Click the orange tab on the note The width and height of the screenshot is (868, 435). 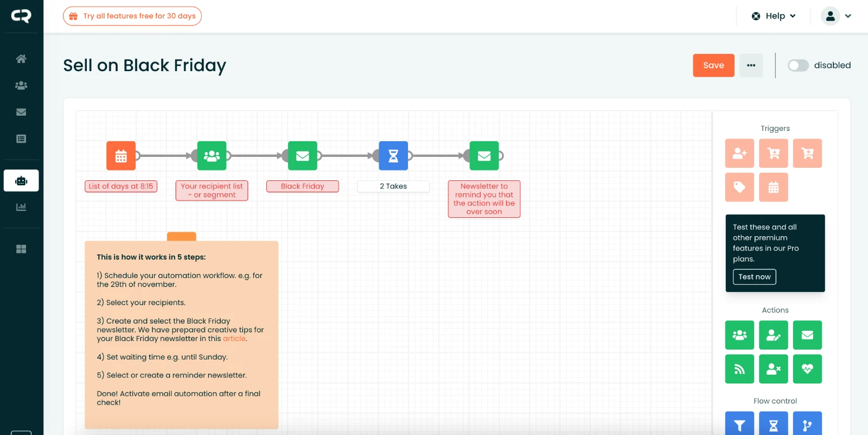tap(181, 236)
